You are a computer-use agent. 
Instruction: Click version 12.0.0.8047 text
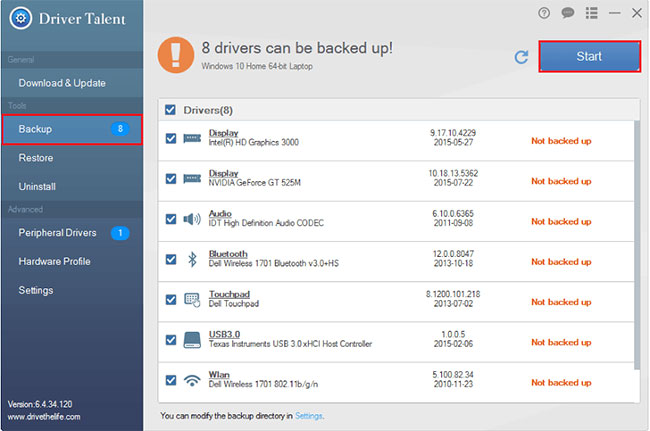(453, 254)
